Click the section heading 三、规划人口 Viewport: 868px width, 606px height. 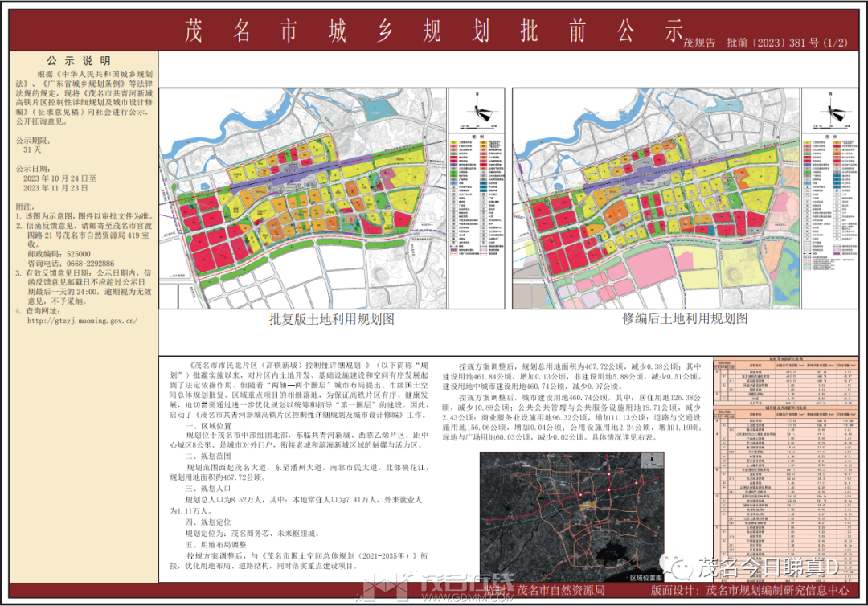(x=208, y=489)
